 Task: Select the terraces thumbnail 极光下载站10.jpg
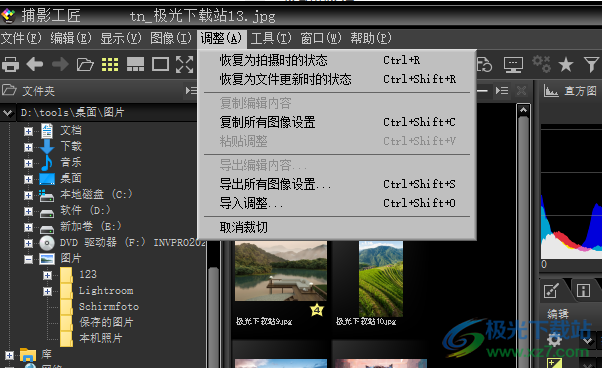(x=381, y=279)
